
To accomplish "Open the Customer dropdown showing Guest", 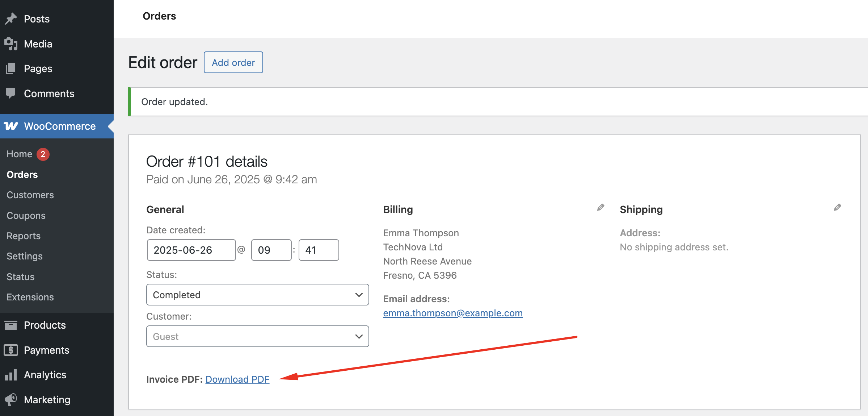I will (257, 336).
